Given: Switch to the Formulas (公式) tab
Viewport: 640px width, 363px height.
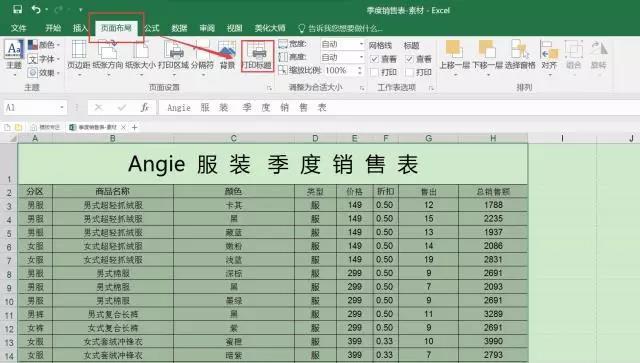Looking at the screenshot, I should point(152,28).
